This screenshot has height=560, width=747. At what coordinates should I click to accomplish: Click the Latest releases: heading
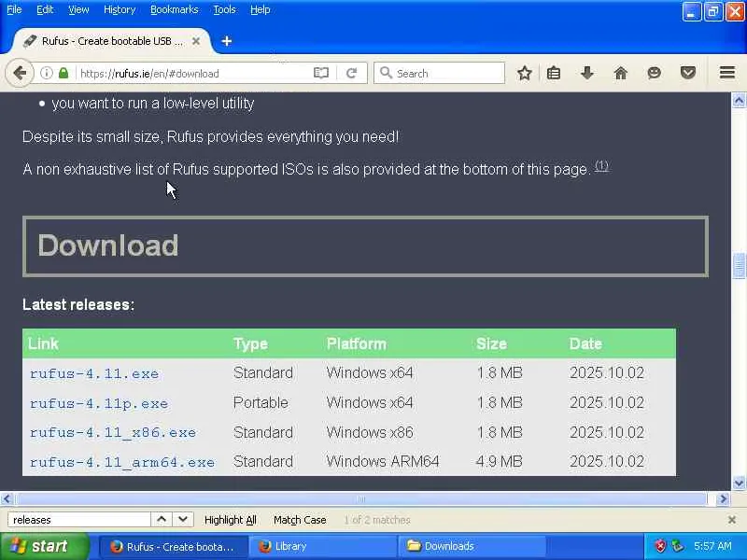point(78,305)
